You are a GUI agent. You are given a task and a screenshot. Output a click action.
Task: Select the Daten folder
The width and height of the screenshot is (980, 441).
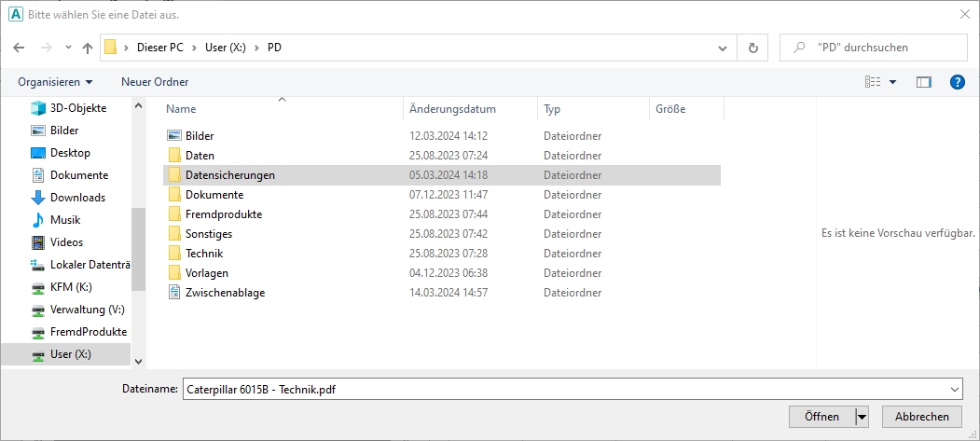pos(200,156)
